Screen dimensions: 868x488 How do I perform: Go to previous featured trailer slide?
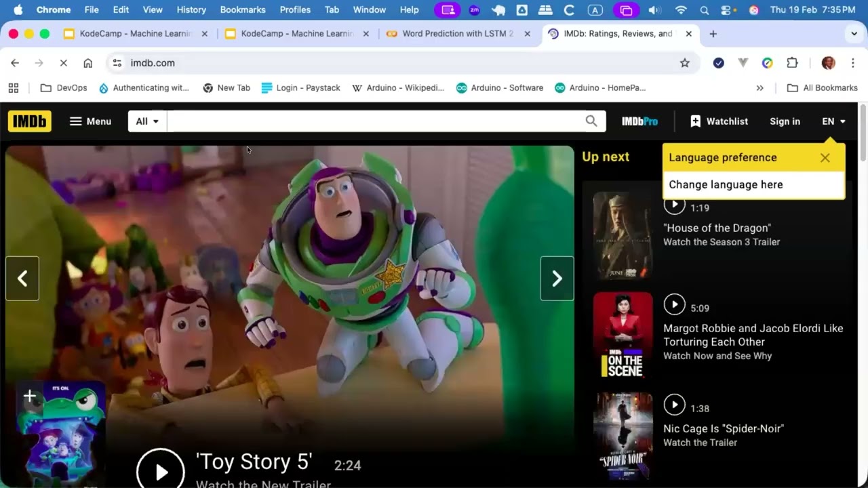click(x=22, y=279)
